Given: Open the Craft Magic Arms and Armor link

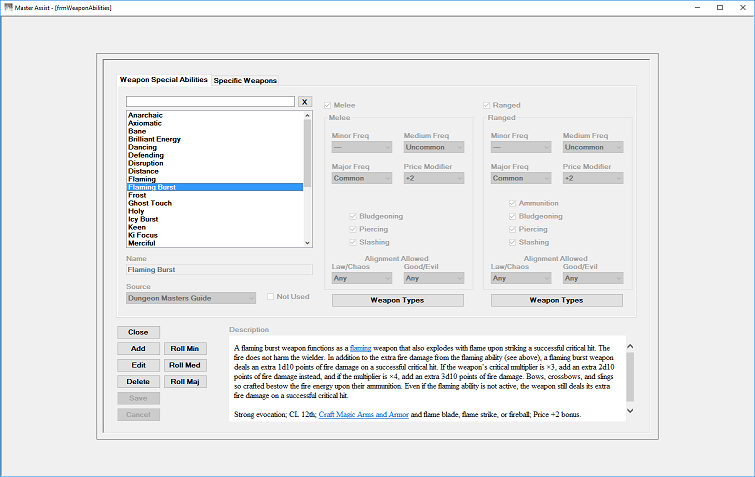Looking at the screenshot, I should pos(364,414).
